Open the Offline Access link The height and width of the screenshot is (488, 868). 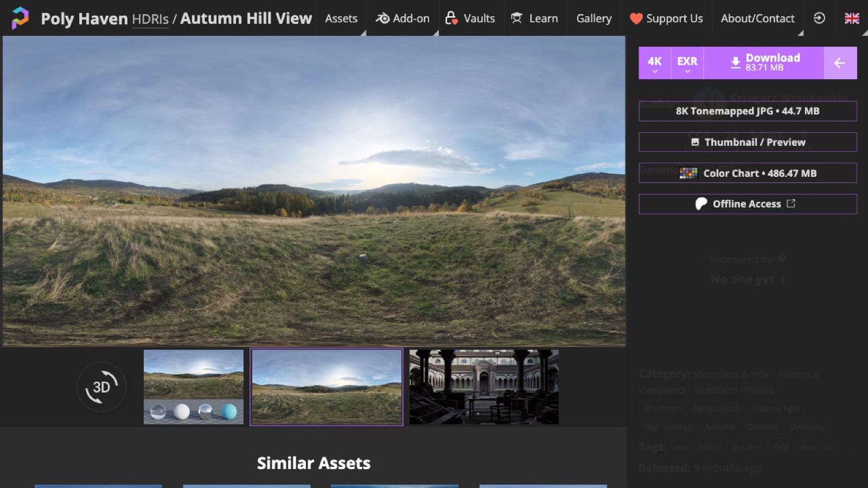(748, 204)
